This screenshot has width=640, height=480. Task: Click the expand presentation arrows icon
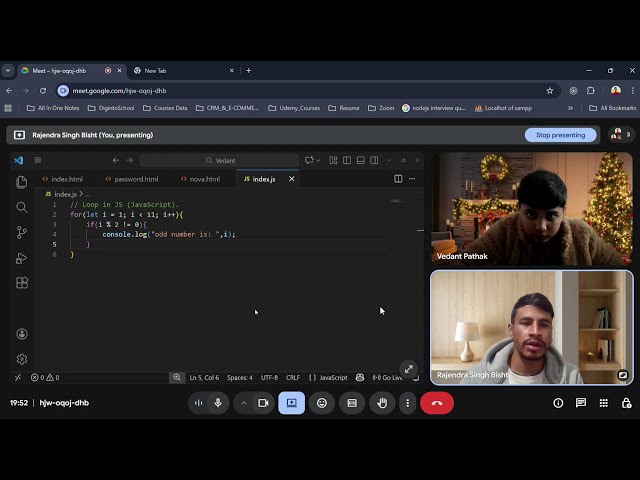[409, 369]
